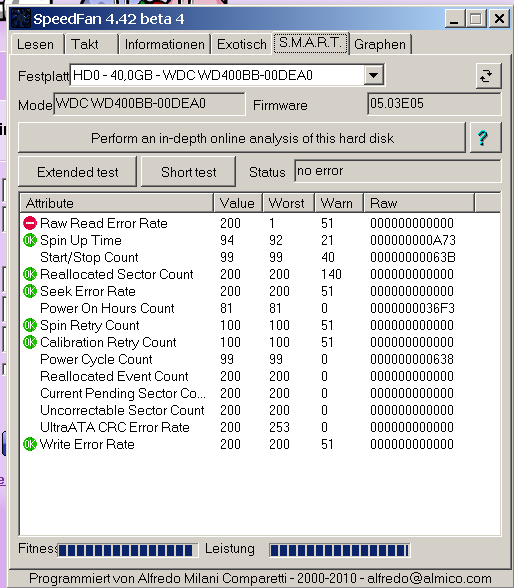Click red warning icon beside Raw Read Error Rate
This screenshot has height=588, width=514.
[x=30, y=223]
